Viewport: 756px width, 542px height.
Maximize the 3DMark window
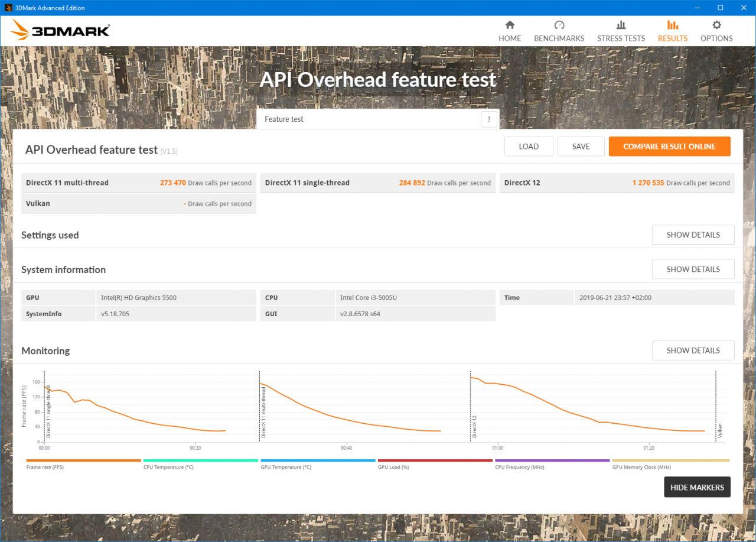click(x=721, y=8)
